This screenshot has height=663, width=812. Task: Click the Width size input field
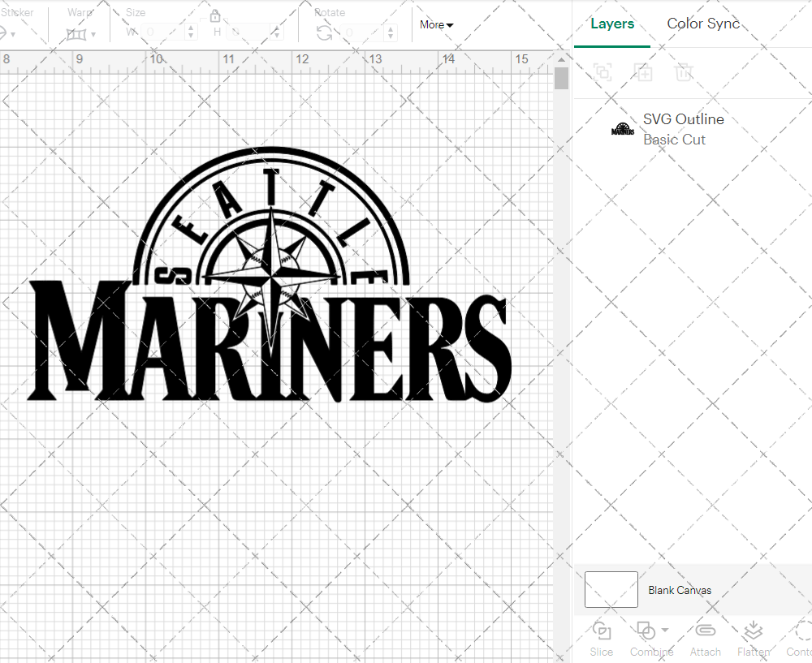164,32
